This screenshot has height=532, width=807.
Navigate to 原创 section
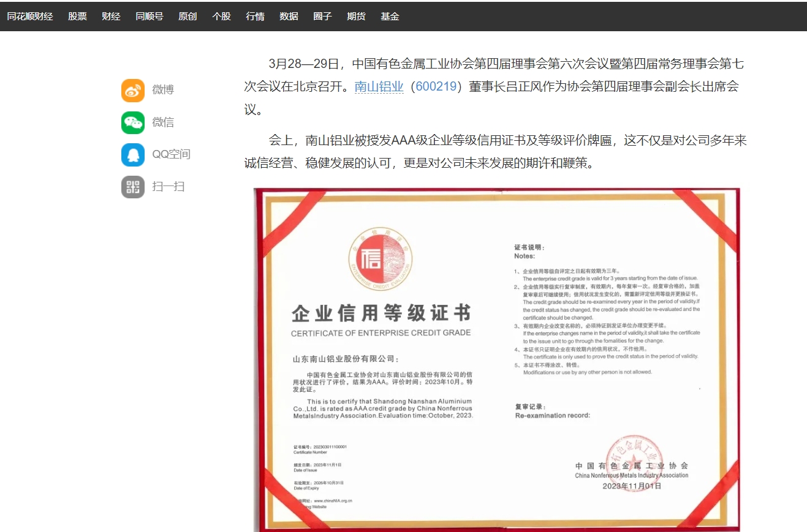point(188,17)
